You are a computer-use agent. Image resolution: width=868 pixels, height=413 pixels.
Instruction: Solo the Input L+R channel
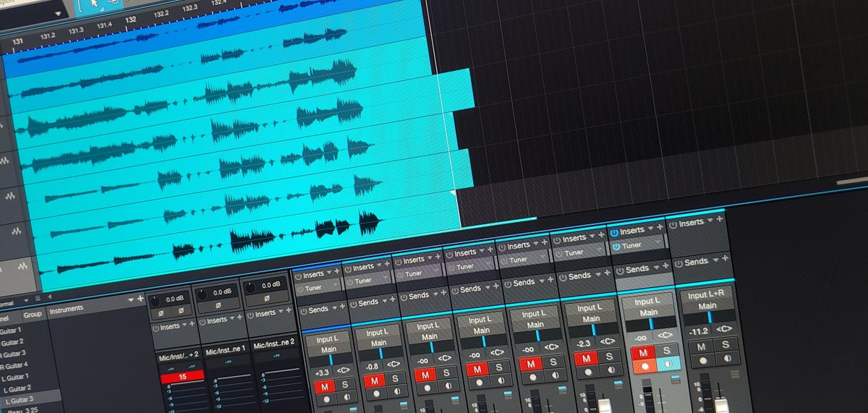click(725, 344)
